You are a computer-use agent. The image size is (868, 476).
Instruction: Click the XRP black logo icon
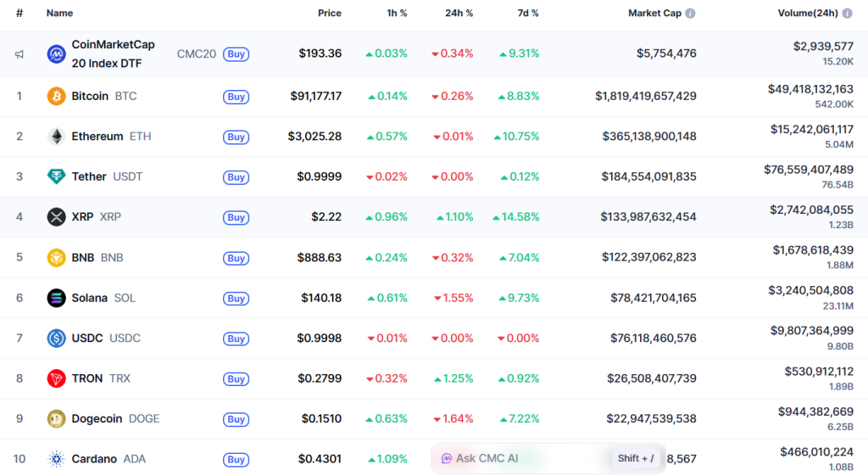[x=56, y=217]
